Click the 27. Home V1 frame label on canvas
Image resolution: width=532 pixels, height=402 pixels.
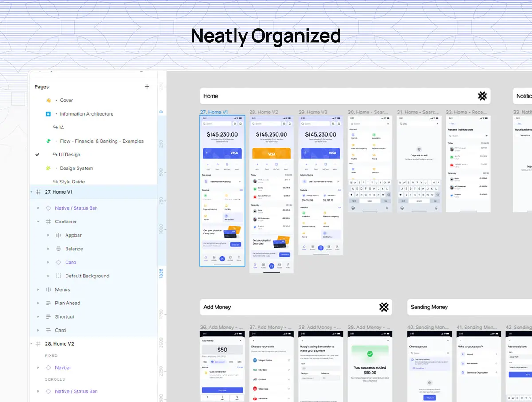click(x=214, y=112)
